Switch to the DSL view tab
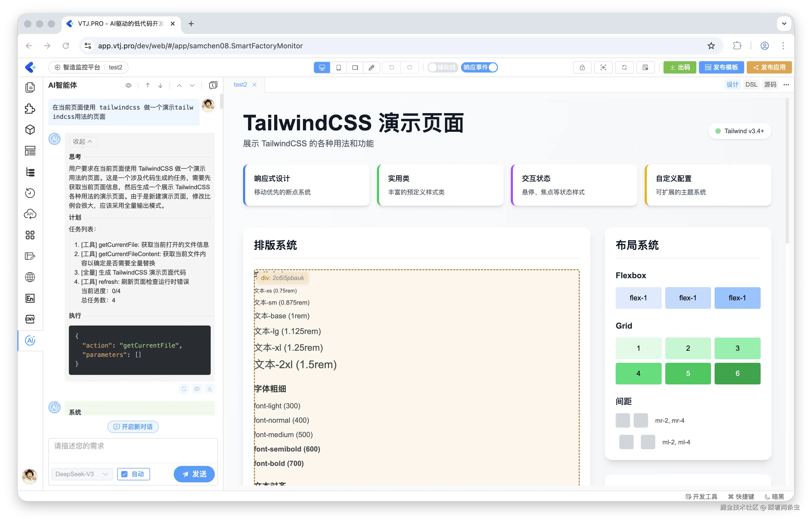This screenshot has height=523, width=812. coord(751,85)
